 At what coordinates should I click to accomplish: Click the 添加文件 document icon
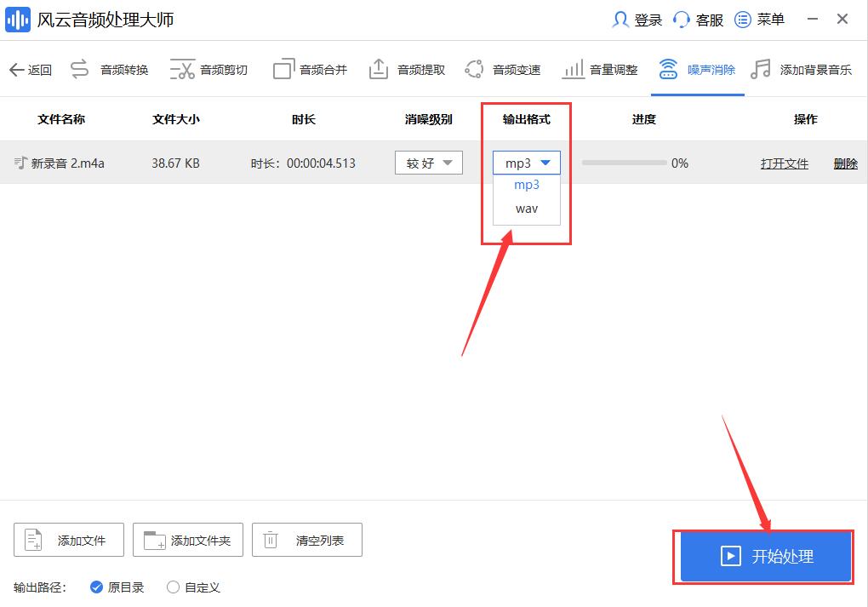pyautogui.click(x=33, y=540)
